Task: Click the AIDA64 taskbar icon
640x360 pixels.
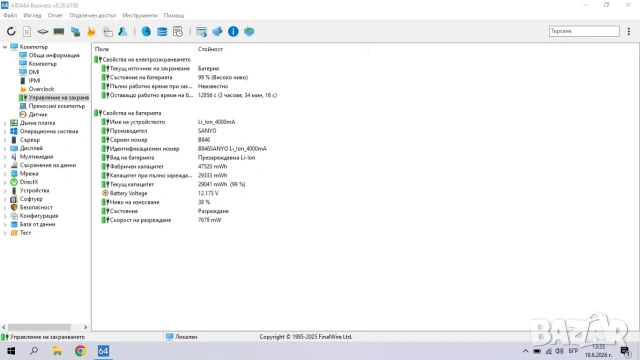Action: (103, 351)
